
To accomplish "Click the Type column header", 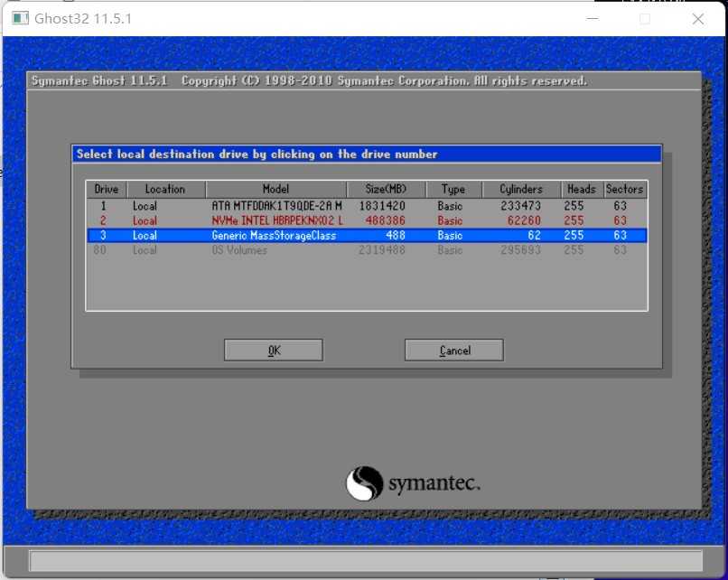I will [453, 189].
